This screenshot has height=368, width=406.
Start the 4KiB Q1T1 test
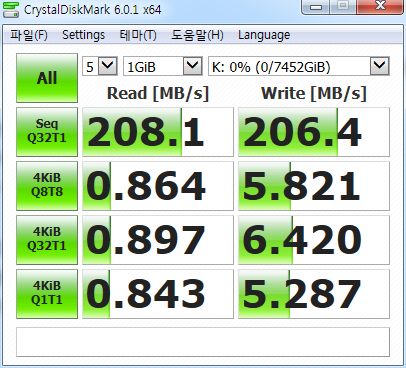tap(47, 294)
